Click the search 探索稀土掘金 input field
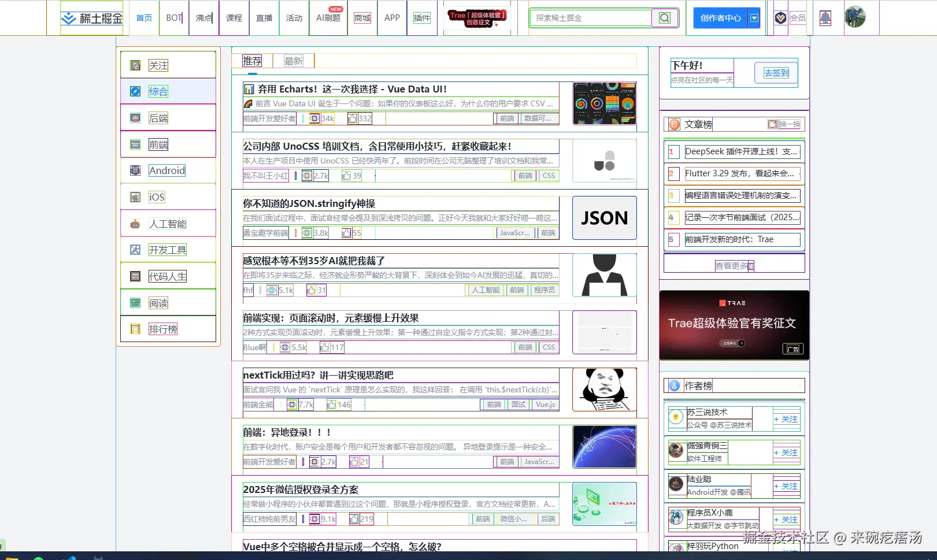This screenshot has height=560, width=937. [591, 18]
